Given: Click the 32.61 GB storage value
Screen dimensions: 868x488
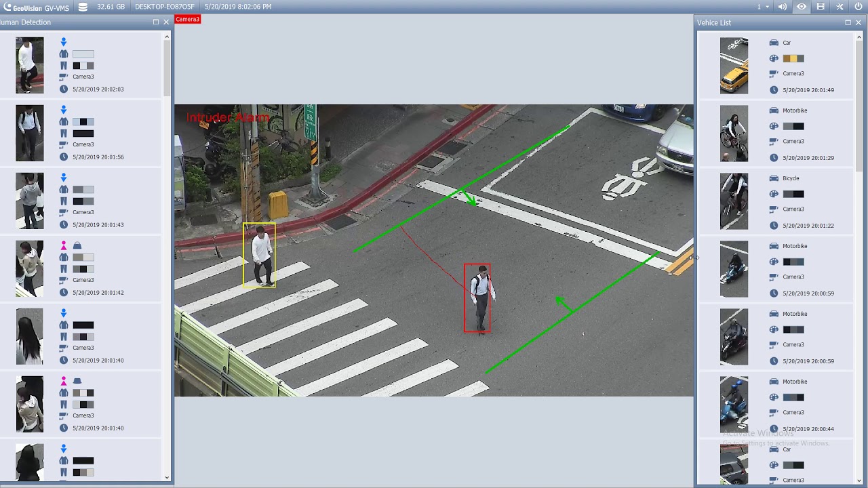Looking at the screenshot, I should [111, 7].
